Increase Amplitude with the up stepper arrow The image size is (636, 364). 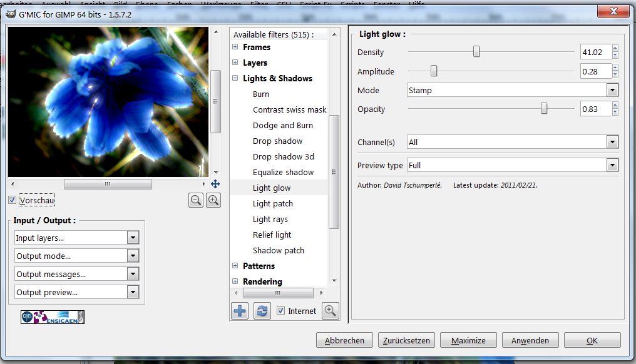(x=615, y=68)
